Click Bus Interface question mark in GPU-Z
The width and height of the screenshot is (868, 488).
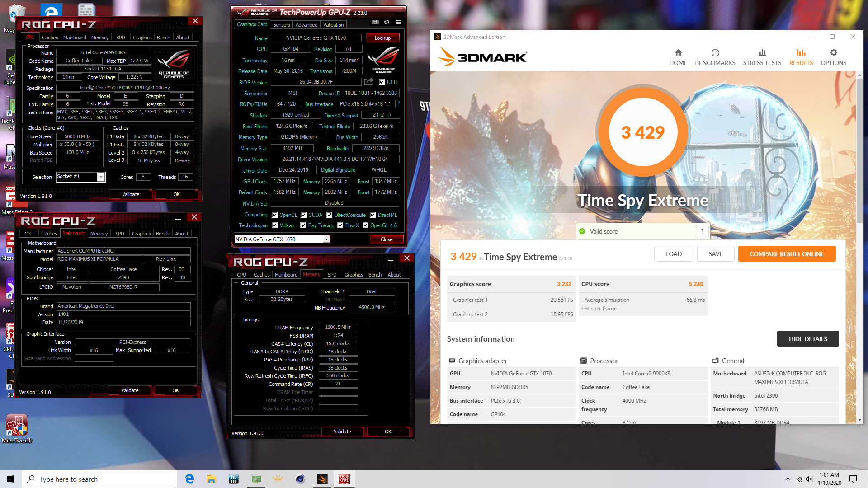pos(398,104)
